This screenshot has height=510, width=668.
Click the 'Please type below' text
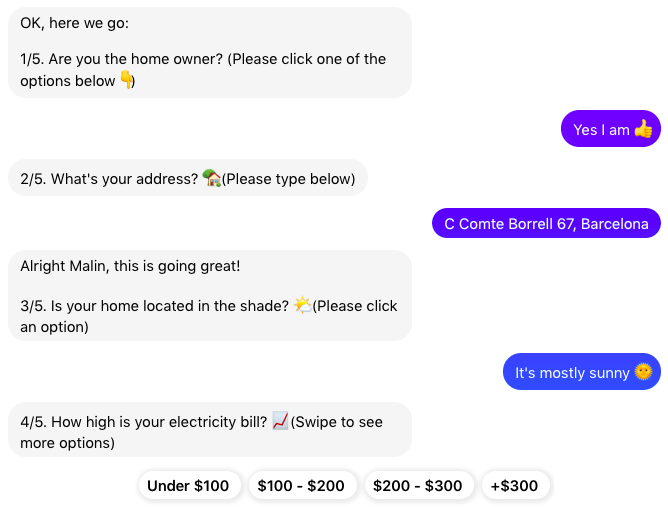tap(288, 179)
